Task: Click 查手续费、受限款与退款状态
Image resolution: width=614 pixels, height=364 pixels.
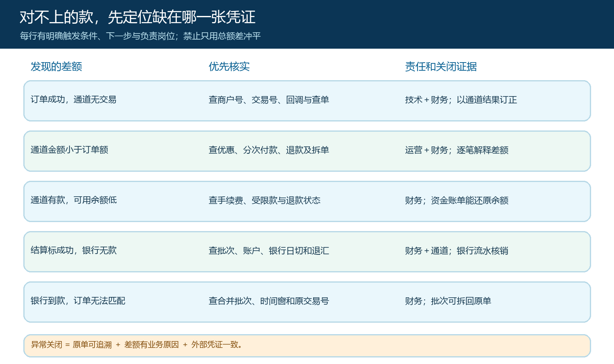Action: pyautogui.click(x=265, y=200)
